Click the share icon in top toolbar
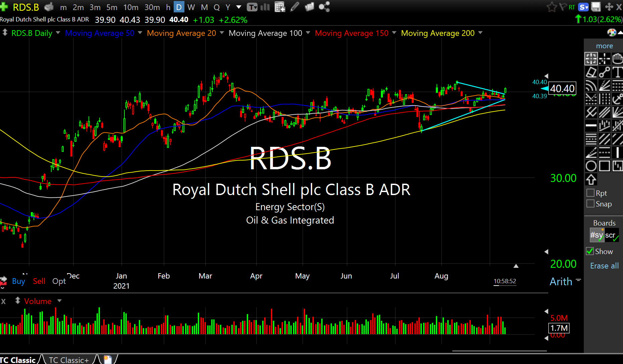Image resolution: width=623 pixels, height=364 pixels. click(x=324, y=7)
